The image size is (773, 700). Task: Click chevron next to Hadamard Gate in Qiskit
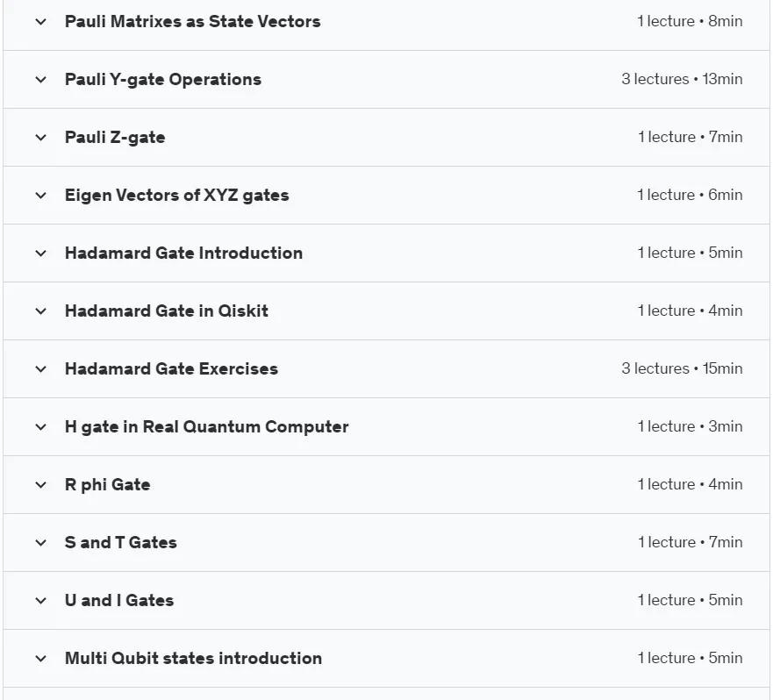pos(41,311)
